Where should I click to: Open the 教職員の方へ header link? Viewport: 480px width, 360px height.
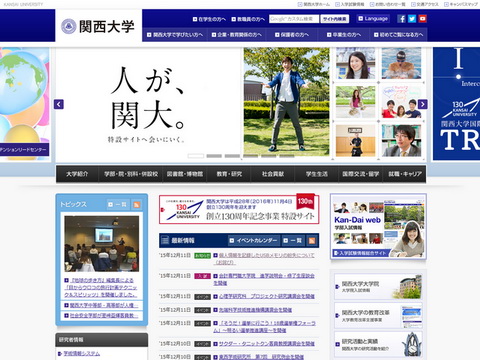[248, 19]
